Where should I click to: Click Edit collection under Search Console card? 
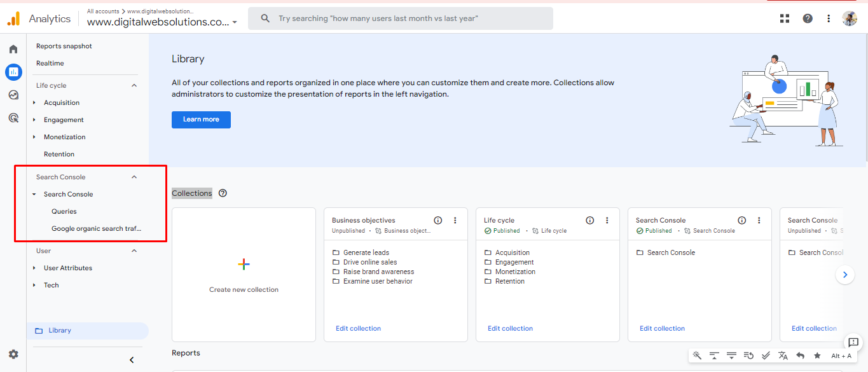point(662,329)
